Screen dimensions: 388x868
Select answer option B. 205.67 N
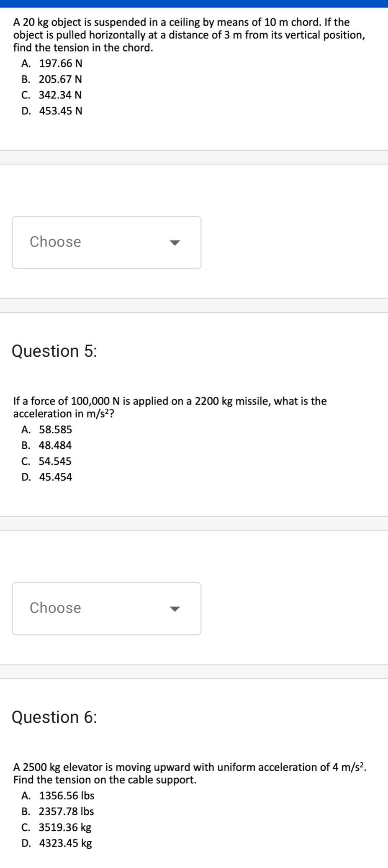[x=52, y=79]
